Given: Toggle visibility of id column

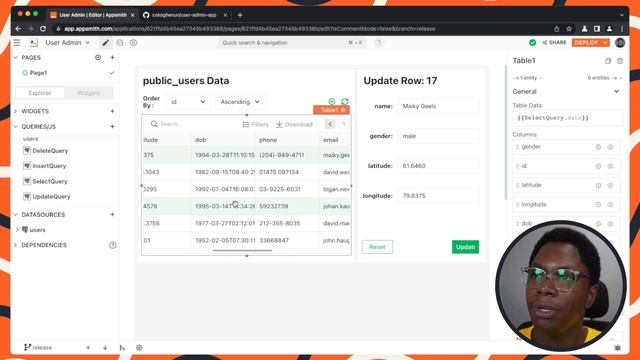Looking at the screenshot, I should [611, 166].
